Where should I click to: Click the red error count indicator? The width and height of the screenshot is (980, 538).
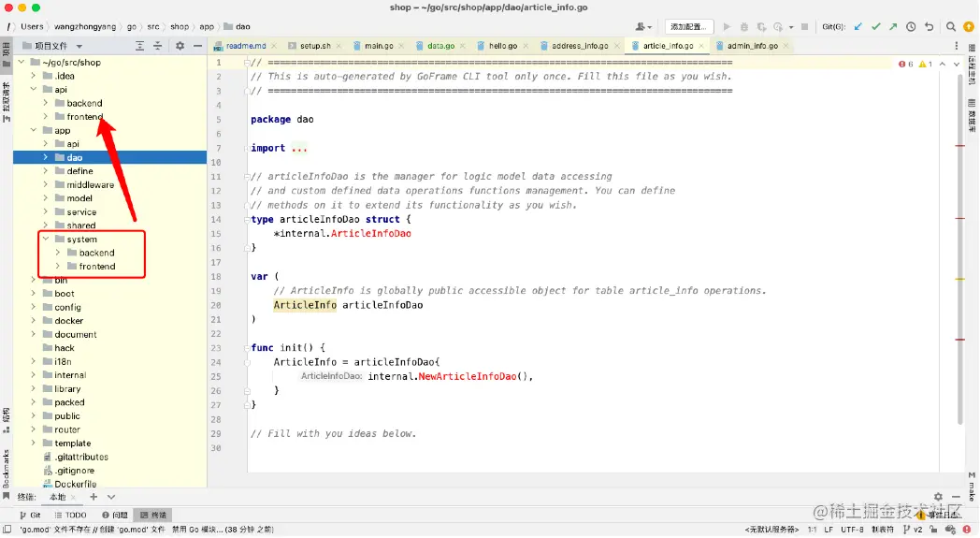click(x=905, y=64)
